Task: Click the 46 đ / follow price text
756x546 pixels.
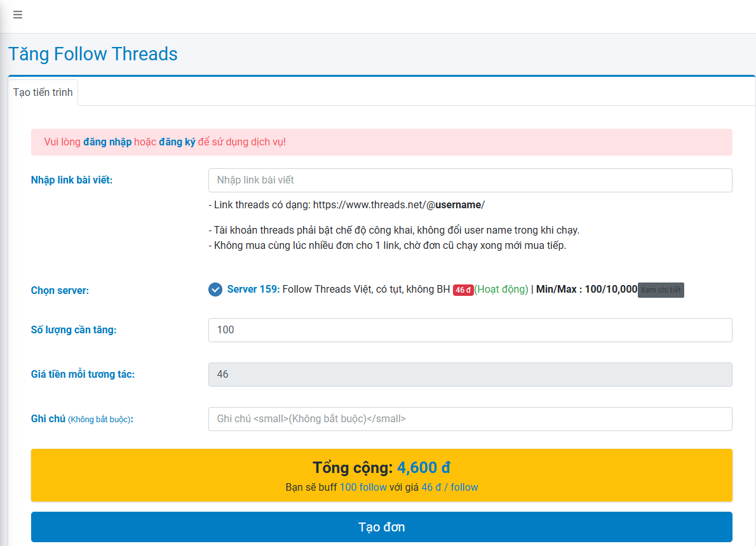Action: [450, 488]
